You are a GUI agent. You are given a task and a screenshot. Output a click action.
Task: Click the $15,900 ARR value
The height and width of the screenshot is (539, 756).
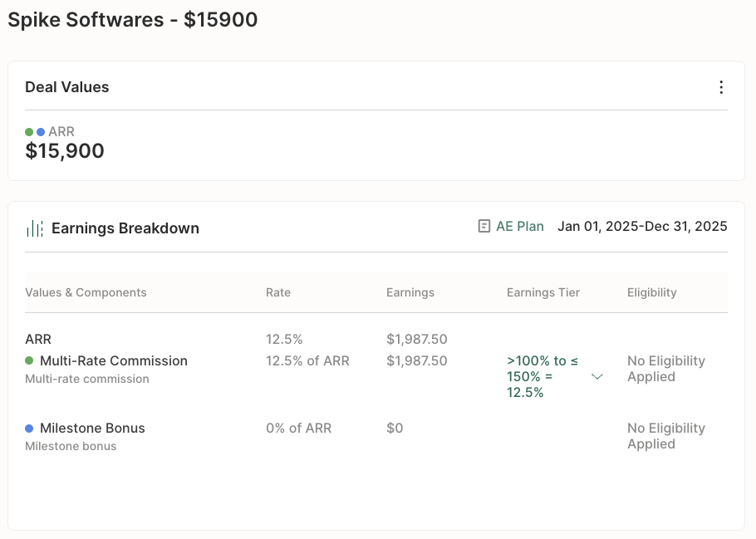coord(65,151)
